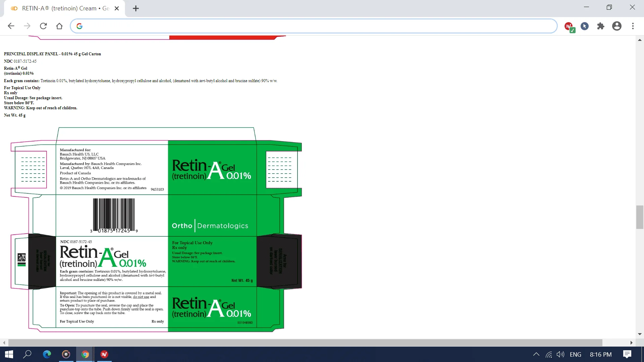Click the scroll-up arrow of vertical scrollbar
Screen dimensions: 644x362
click(640, 40)
